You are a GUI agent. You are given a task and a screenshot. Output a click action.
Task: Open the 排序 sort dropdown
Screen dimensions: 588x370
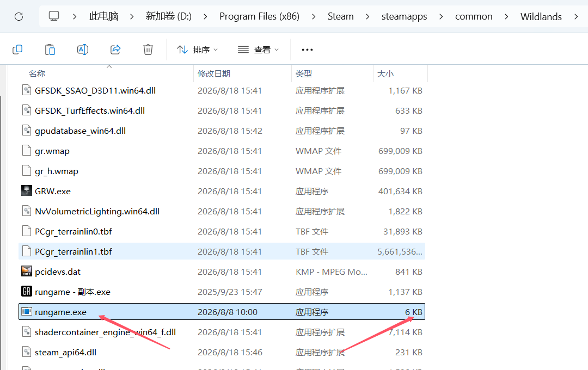point(197,50)
